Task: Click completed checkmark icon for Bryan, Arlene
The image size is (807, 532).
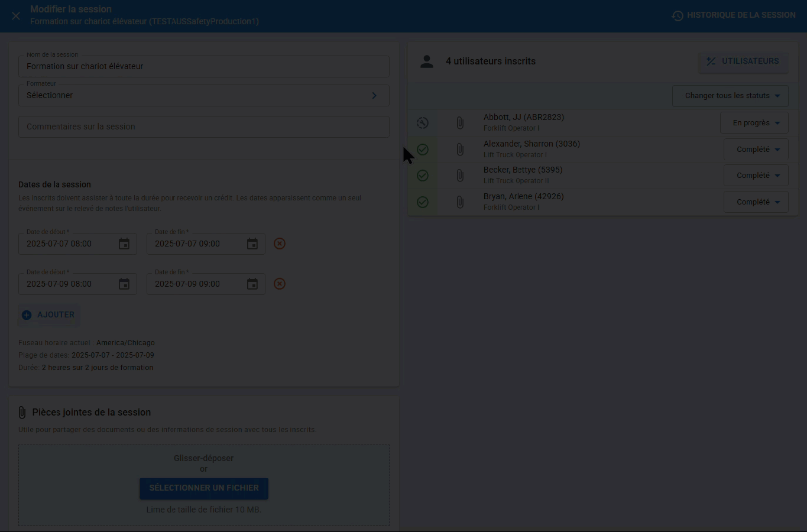Action: coord(422,202)
